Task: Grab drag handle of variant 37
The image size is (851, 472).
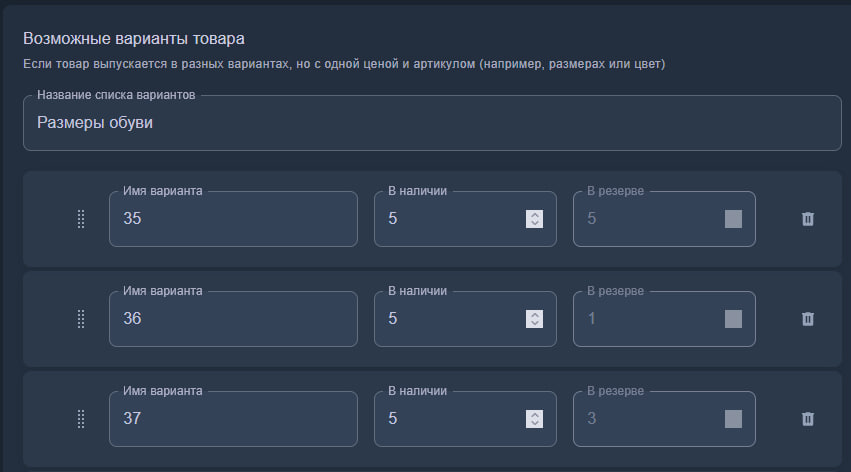Action: (x=81, y=419)
